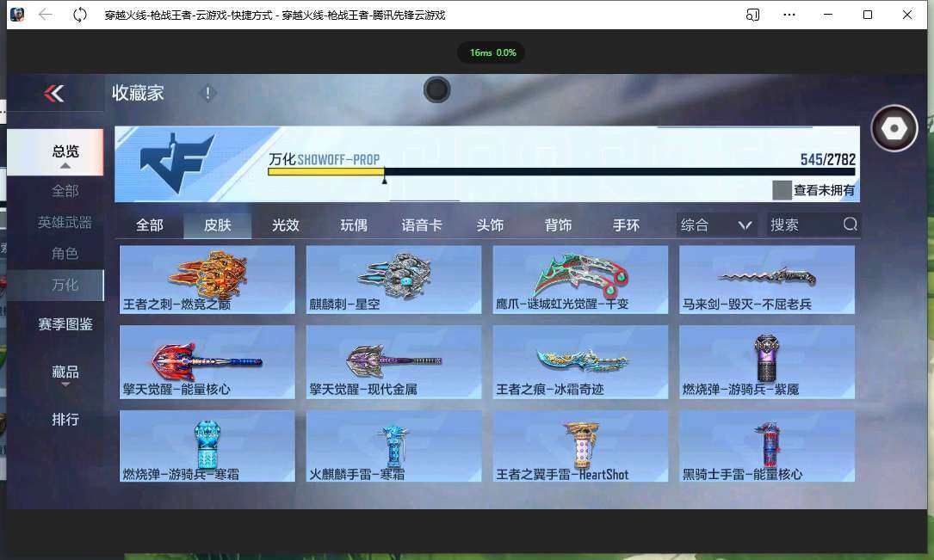The height and width of the screenshot is (560, 934).
Task: Click the cast screen icon in title bar
Action: click(x=753, y=15)
